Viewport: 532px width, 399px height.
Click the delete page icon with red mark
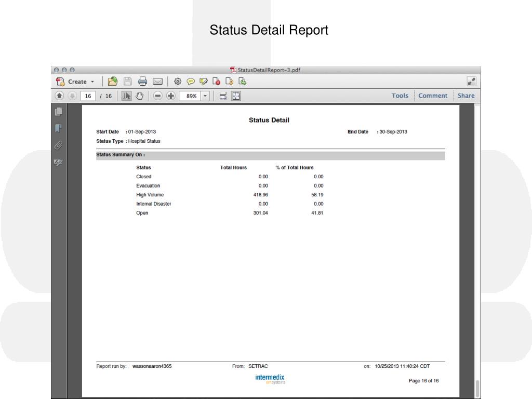(x=217, y=82)
